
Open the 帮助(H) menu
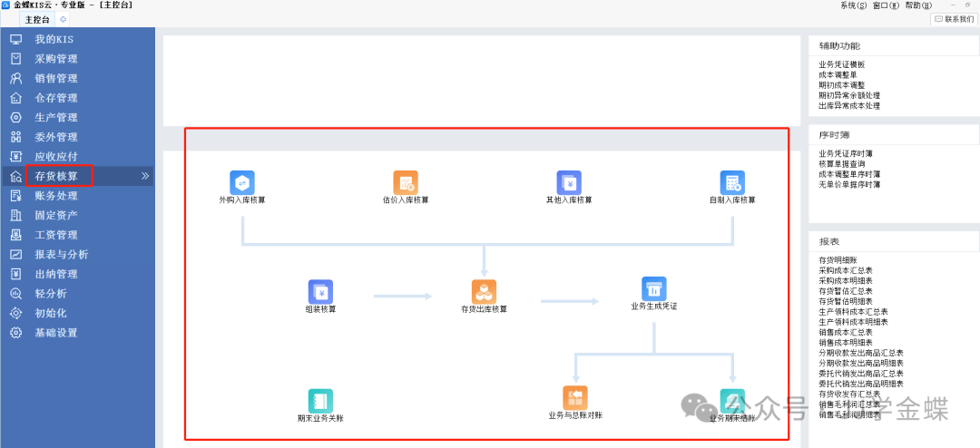coord(918,5)
